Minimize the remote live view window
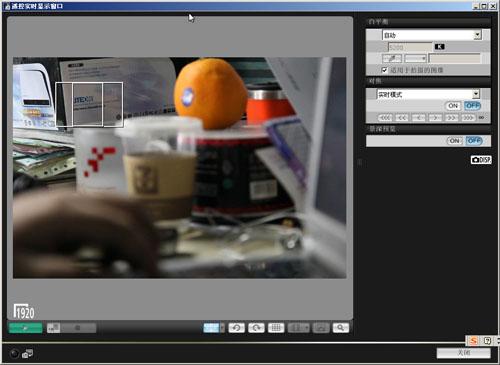 point(476,6)
